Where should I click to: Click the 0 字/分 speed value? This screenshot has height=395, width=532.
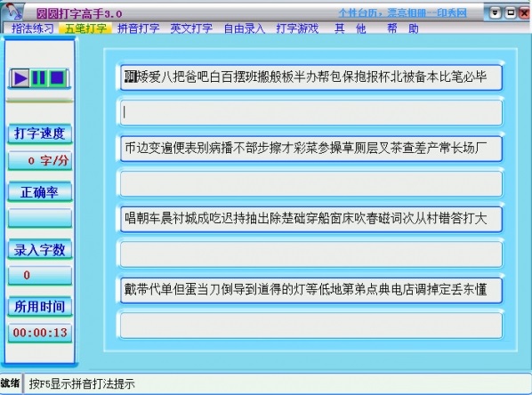pos(40,160)
